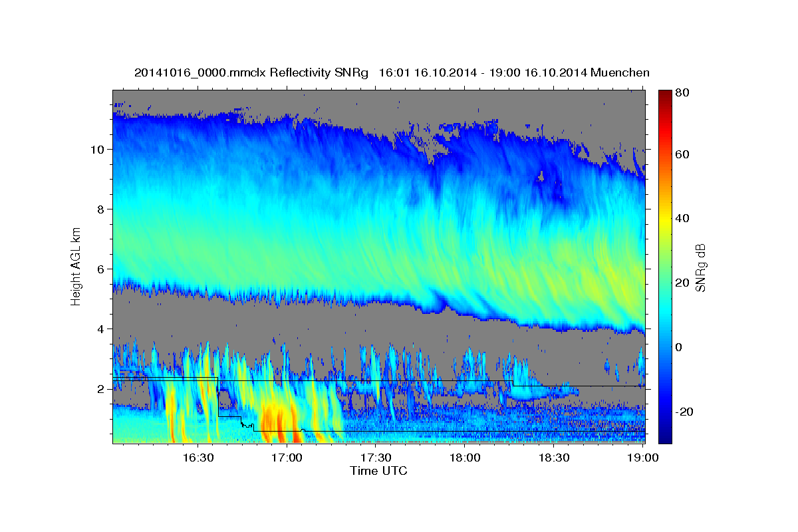Click the height axis label 8
This screenshot has height=532, width=798.
click(101, 209)
